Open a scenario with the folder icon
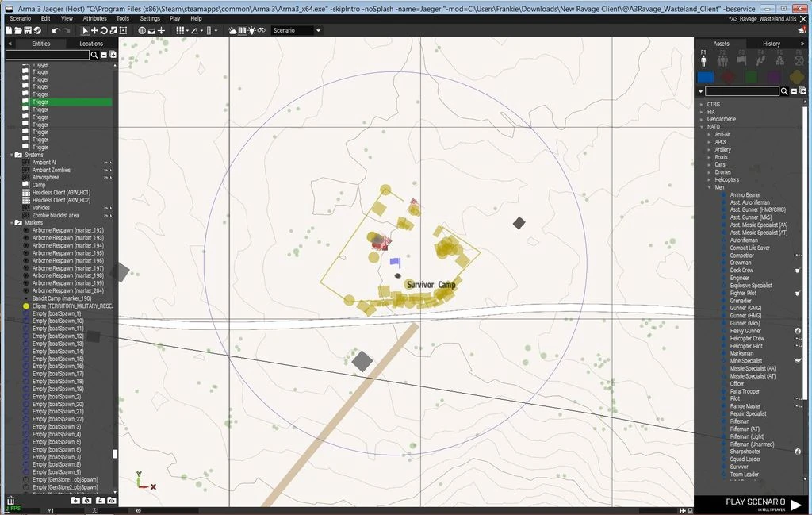Image resolution: width=812 pixels, height=515 pixels. (x=18, y=31)
